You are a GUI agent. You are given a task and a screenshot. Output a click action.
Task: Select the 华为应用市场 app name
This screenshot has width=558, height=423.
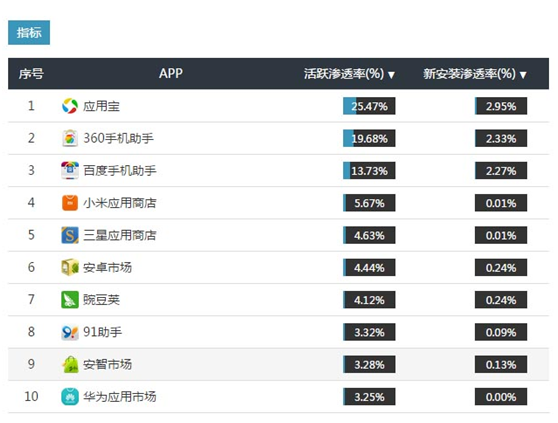(120, 397)
